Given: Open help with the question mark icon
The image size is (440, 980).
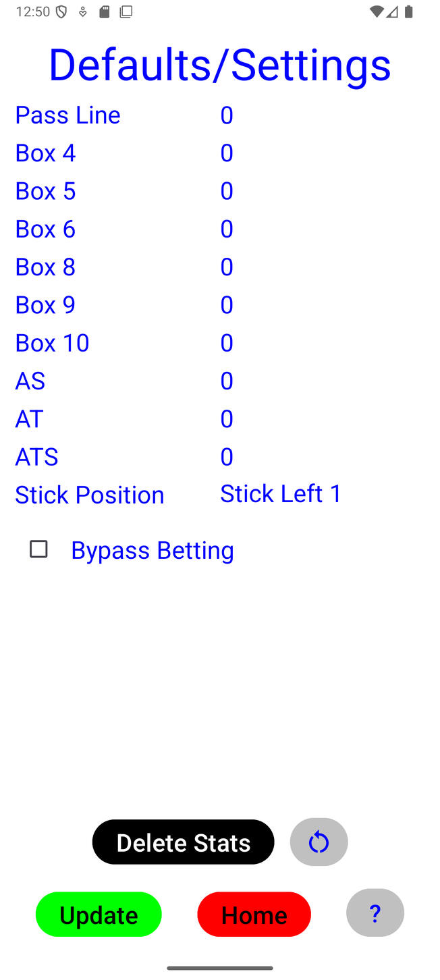Looking at the screenshot, I should tap(375, 913).
